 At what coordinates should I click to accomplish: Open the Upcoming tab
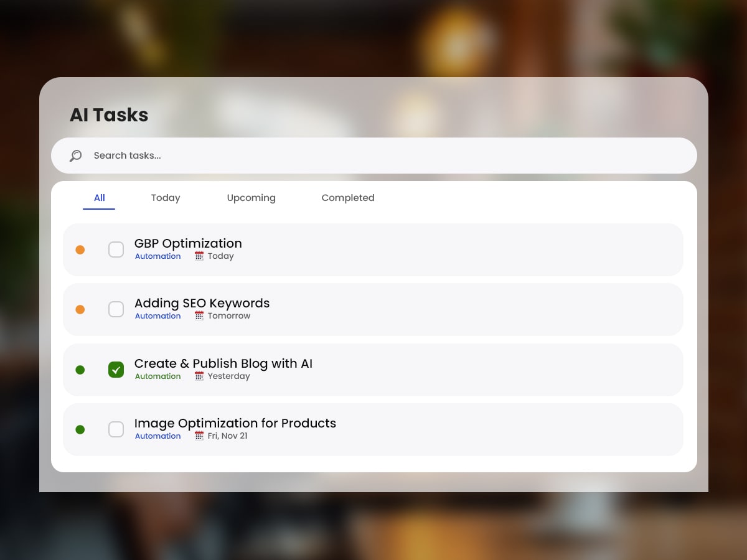click(x=251, y=198)
